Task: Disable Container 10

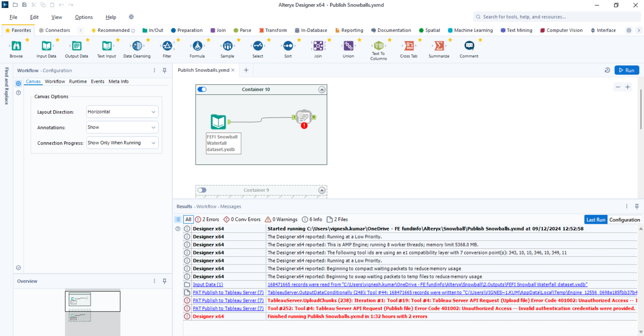Action: click(202, 89)
